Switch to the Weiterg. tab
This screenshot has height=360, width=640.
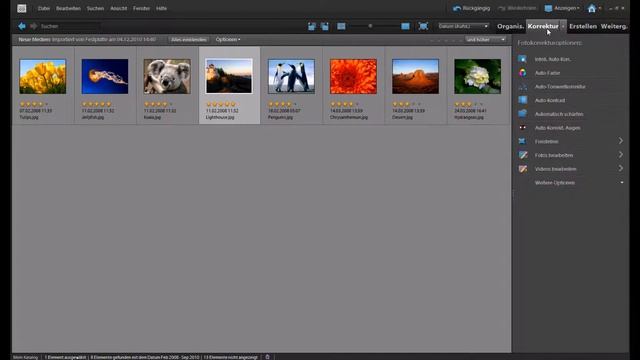click(x=614, y=26)
